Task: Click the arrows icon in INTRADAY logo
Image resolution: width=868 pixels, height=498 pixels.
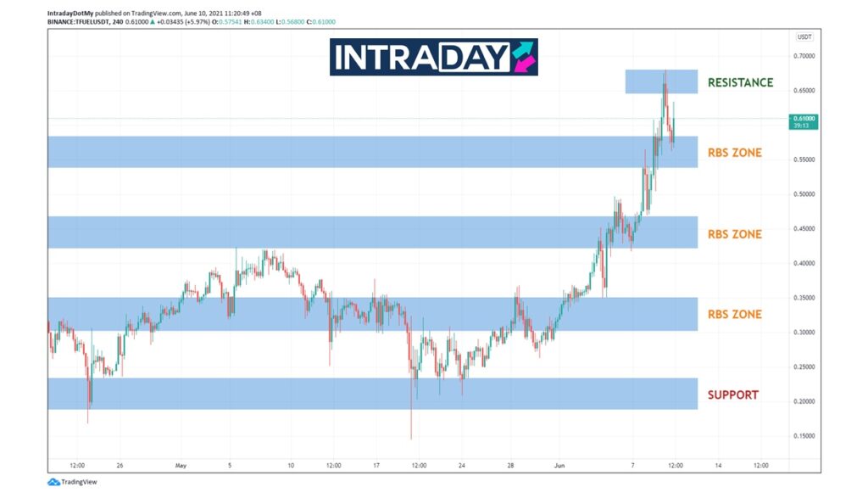Action: [523, 57]
